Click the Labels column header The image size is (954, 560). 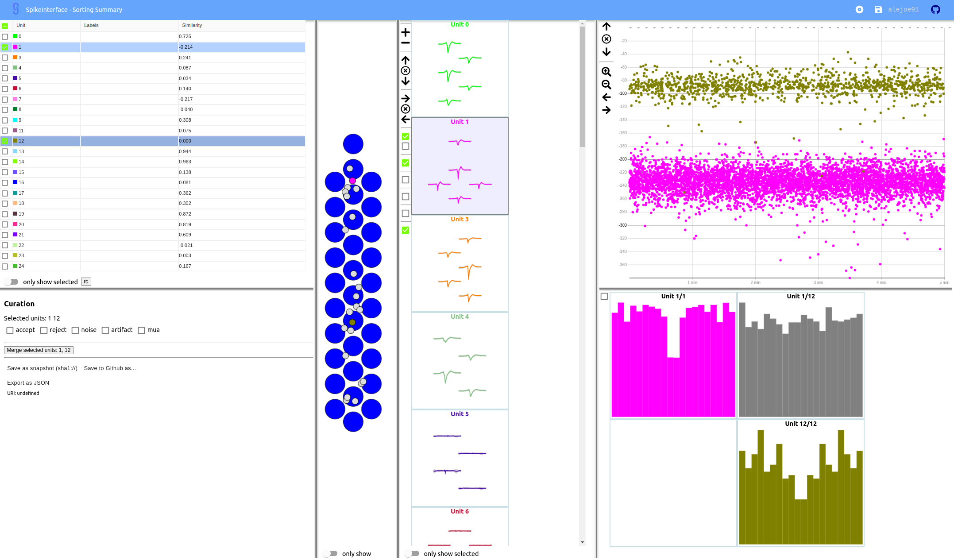pos(91,26)
